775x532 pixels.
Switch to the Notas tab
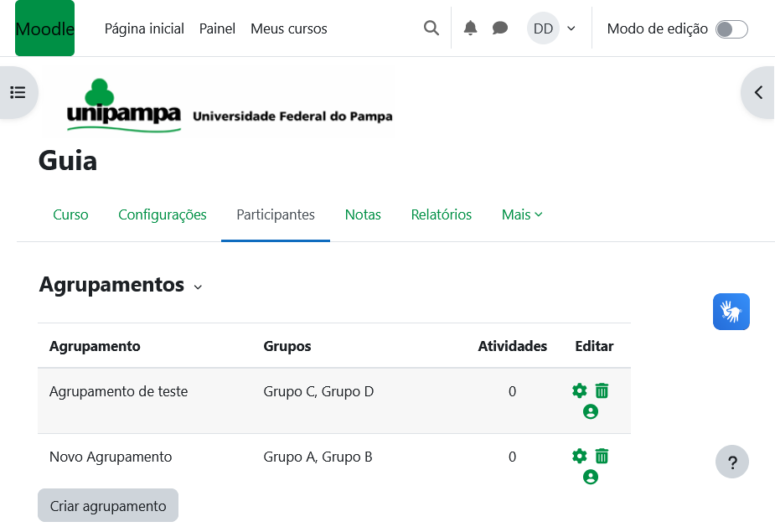[x=363, y=214]
